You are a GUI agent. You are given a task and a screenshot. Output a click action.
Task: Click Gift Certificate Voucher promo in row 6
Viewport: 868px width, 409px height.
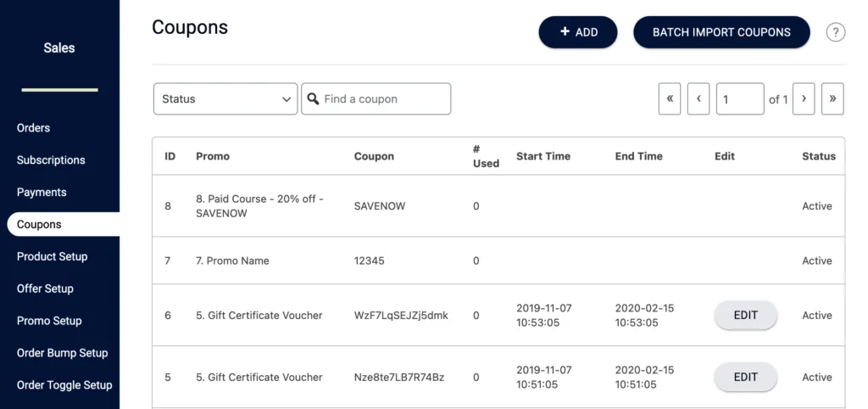tap(259, 316)
